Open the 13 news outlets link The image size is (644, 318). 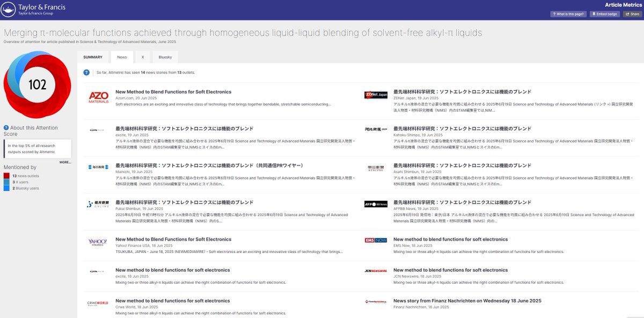coord(25,176)
